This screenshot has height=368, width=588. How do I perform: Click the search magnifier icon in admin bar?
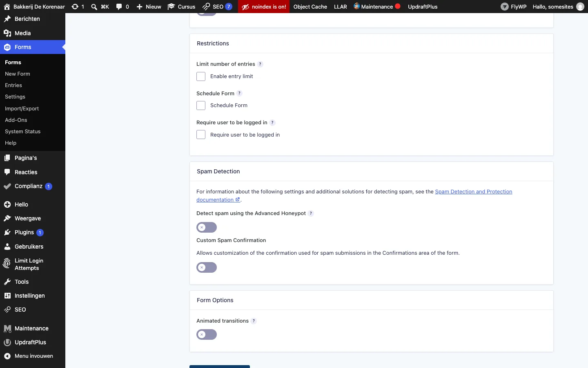94,7
